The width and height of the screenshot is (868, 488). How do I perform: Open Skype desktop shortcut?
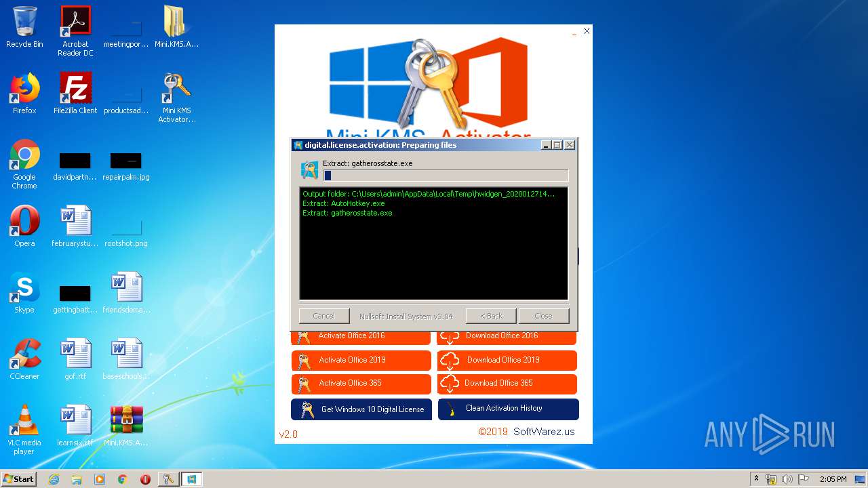24,293
